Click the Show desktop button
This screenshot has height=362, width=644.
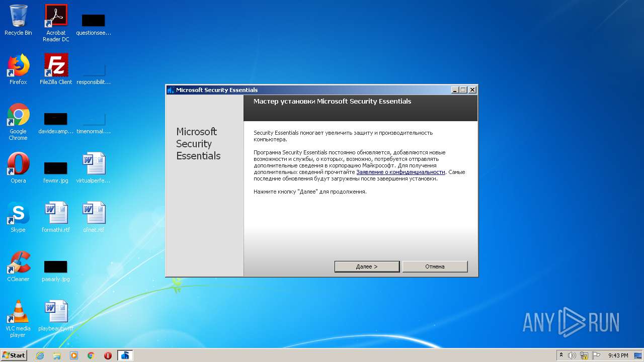tap(638, 355)
